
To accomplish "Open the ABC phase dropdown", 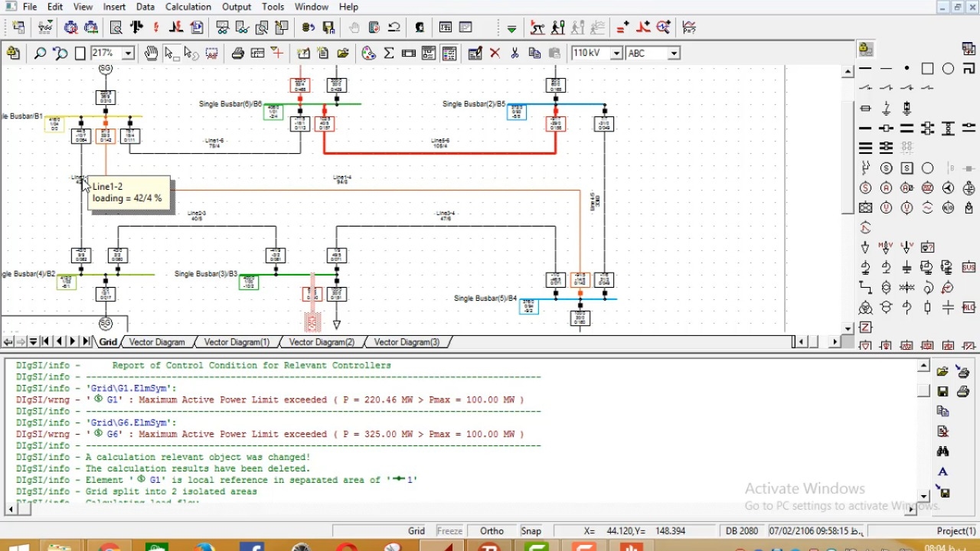I will tap(674, 54).
